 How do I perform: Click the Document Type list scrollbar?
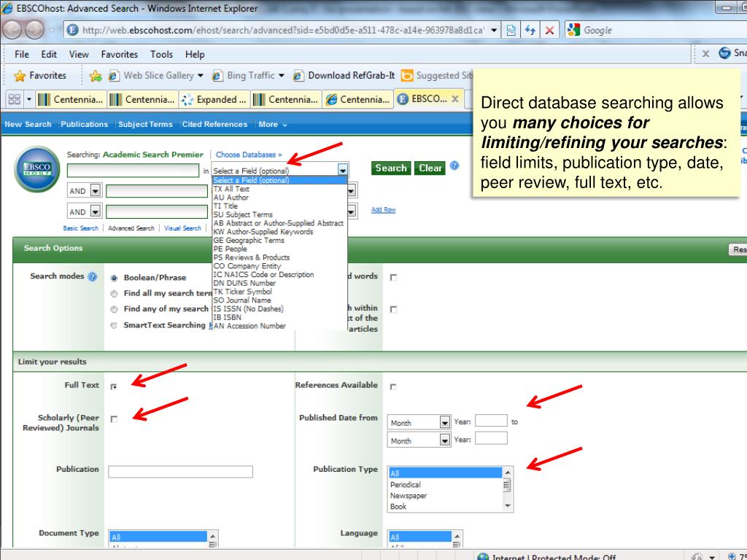click(x=212, y=539)
